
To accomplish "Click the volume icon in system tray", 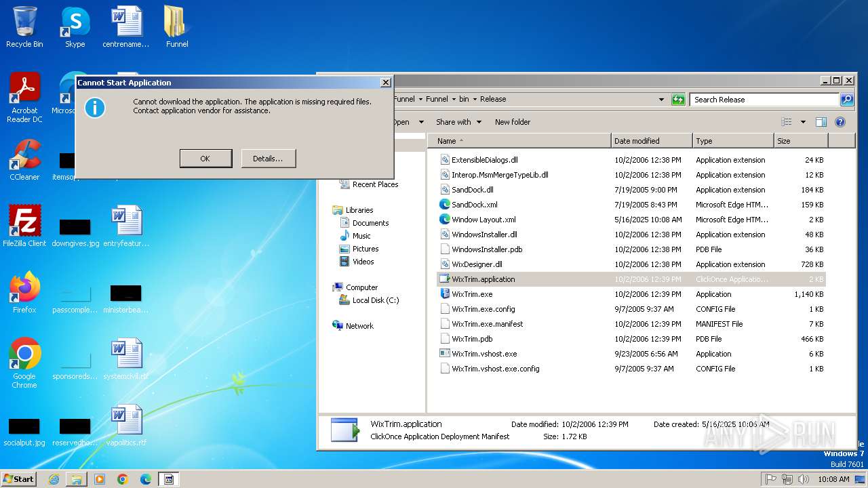I will point(803,479).
